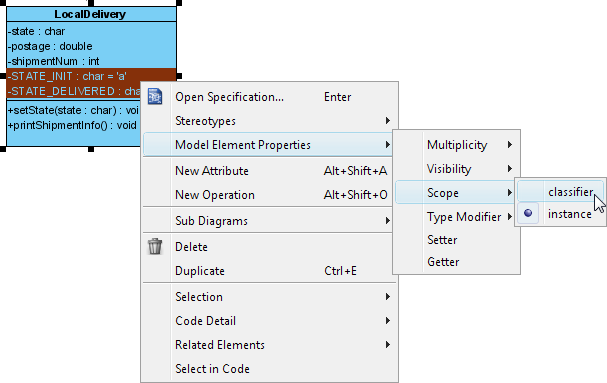Choose New Attribute from context menu
607x383 pixels.
[x=269, y=171]
